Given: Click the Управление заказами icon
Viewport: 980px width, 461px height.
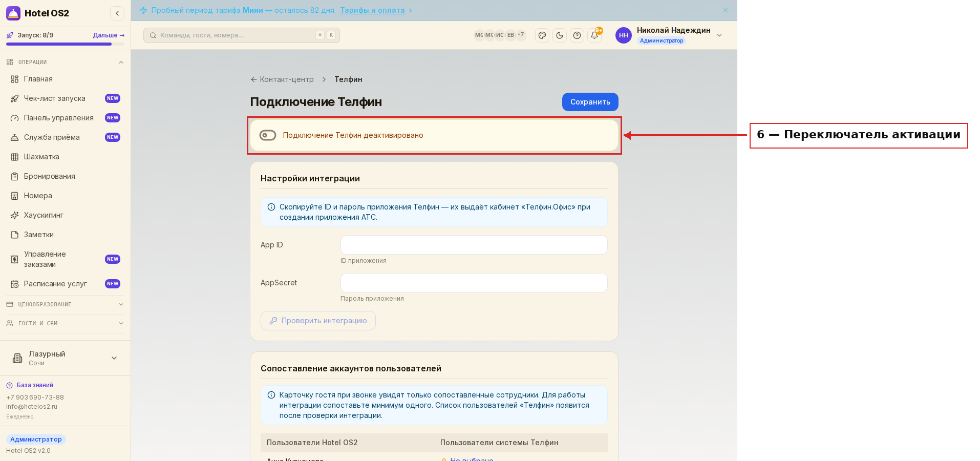Looking at the screenshot, I should tap(15, 259).
